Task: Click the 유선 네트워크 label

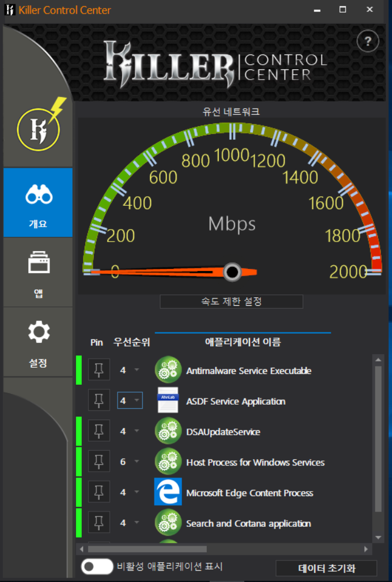Action: tap(231, 111)
